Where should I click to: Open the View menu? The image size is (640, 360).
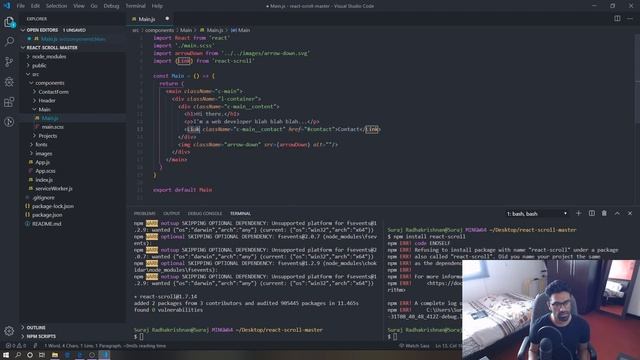[79, 6]
